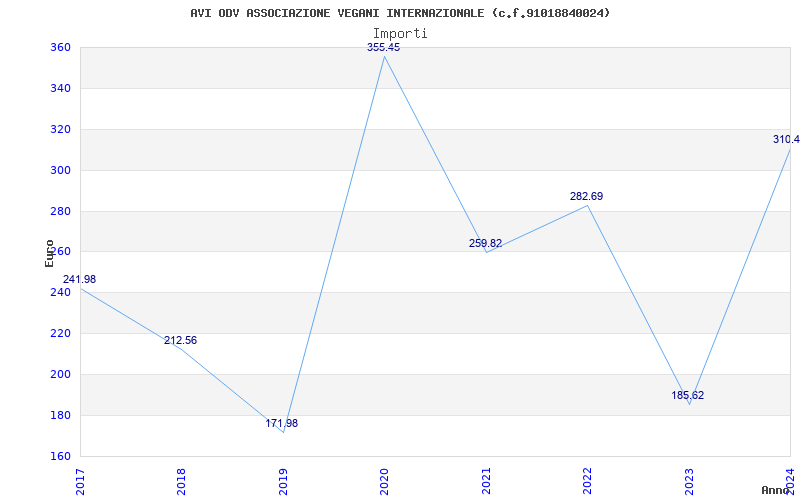Select the 282.69 data label
800x500 pixels.
pyautogui.click(x=586, y=196)
